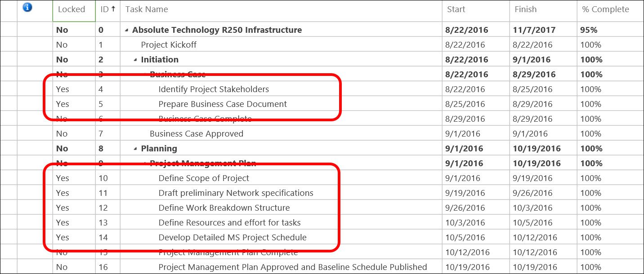
Task: Select Draft preliminary Network specifications task
Action: tap(236, 193)
